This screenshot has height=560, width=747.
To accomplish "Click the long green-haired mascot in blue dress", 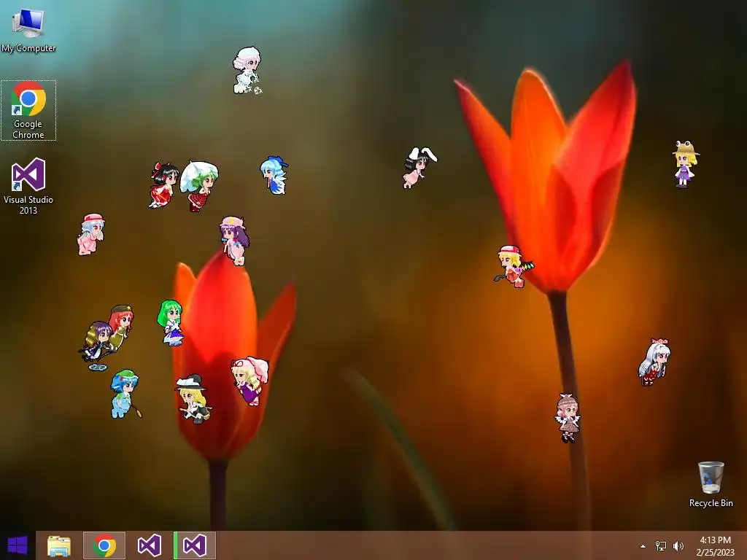I will [171, 322].
